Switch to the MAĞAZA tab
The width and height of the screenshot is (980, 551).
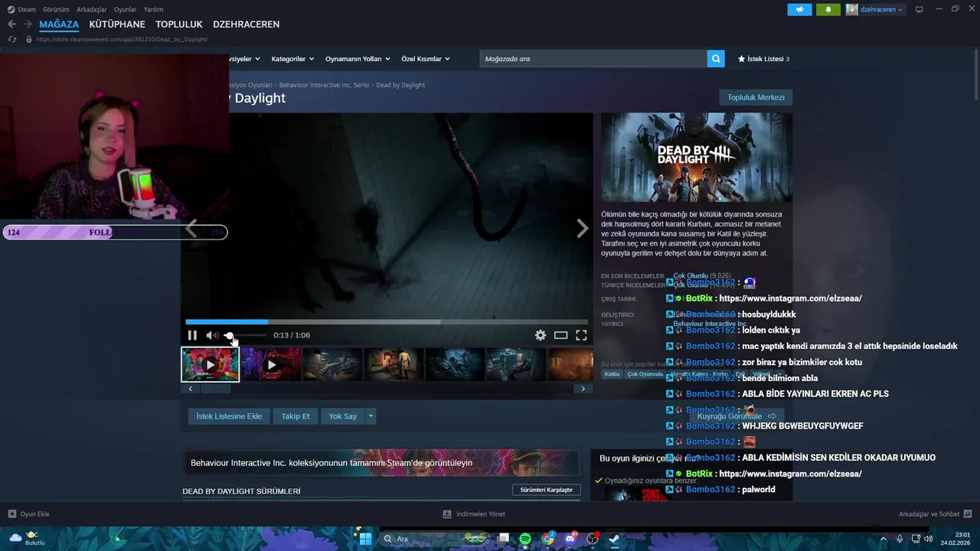point(59,24)
